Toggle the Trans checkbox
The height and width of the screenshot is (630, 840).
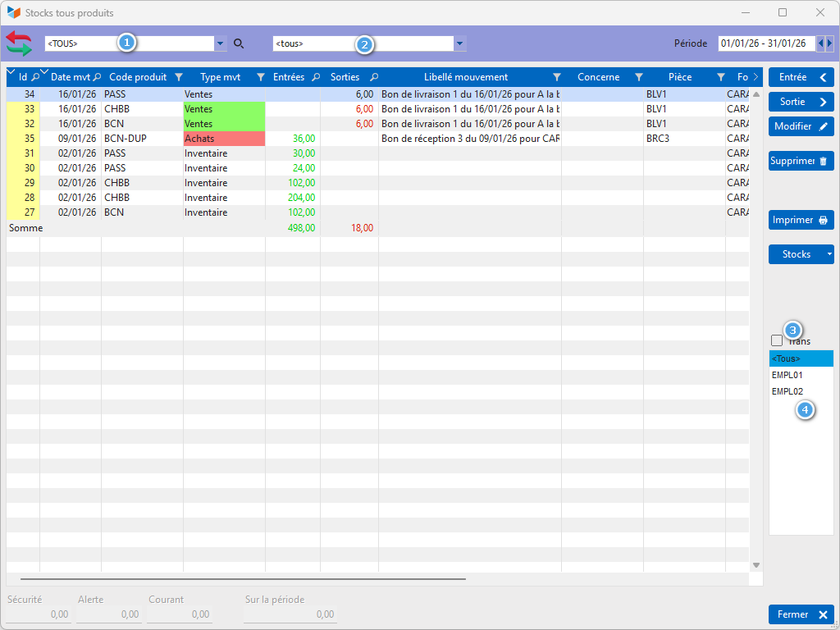[x=777, y=340]
